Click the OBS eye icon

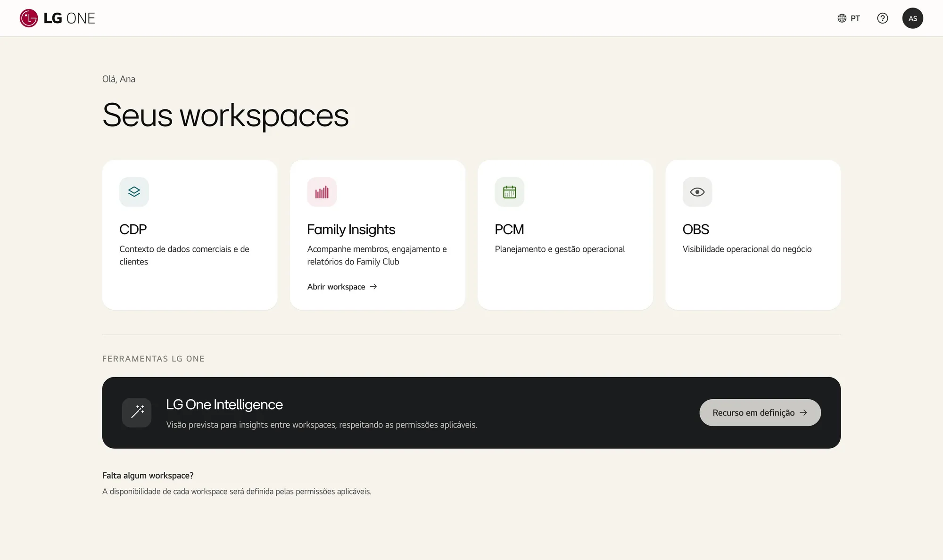click(697, 192)
